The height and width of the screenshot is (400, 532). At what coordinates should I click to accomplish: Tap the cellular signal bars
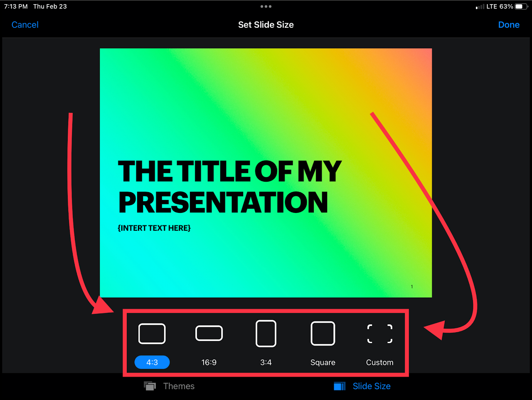click(x=480, y=7)
